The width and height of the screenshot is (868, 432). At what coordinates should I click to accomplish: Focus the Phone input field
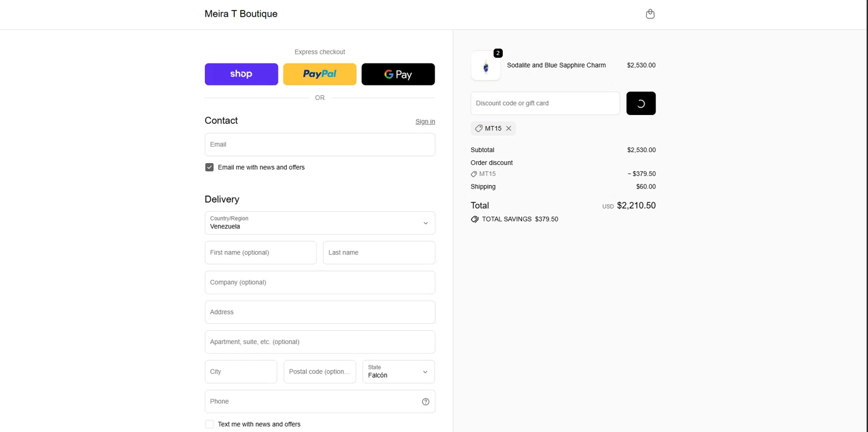[x=320, y=401]
